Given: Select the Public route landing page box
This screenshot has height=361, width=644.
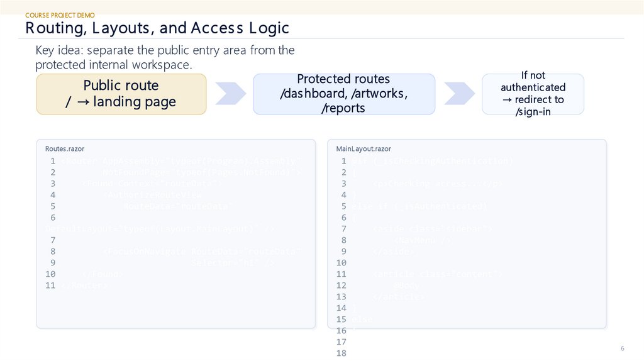Looking at the screenshot, I should pyautogui.click(x=121, y=94).
